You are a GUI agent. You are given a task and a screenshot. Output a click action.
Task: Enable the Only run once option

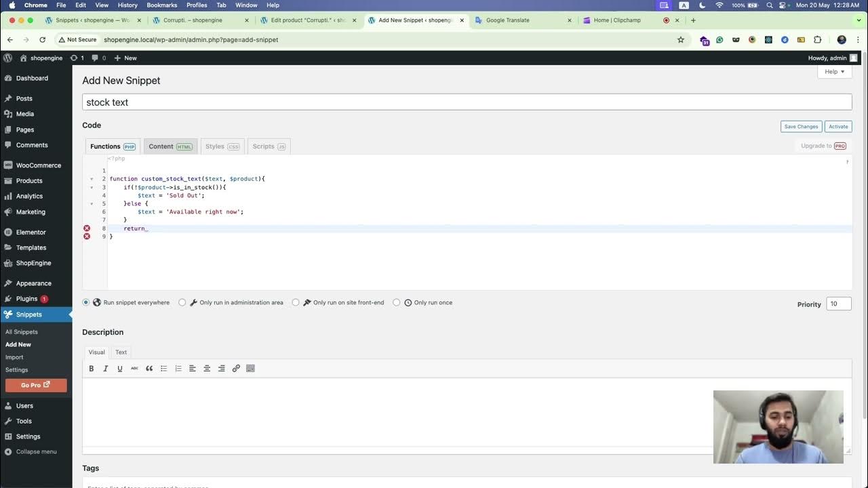point(396,302)
